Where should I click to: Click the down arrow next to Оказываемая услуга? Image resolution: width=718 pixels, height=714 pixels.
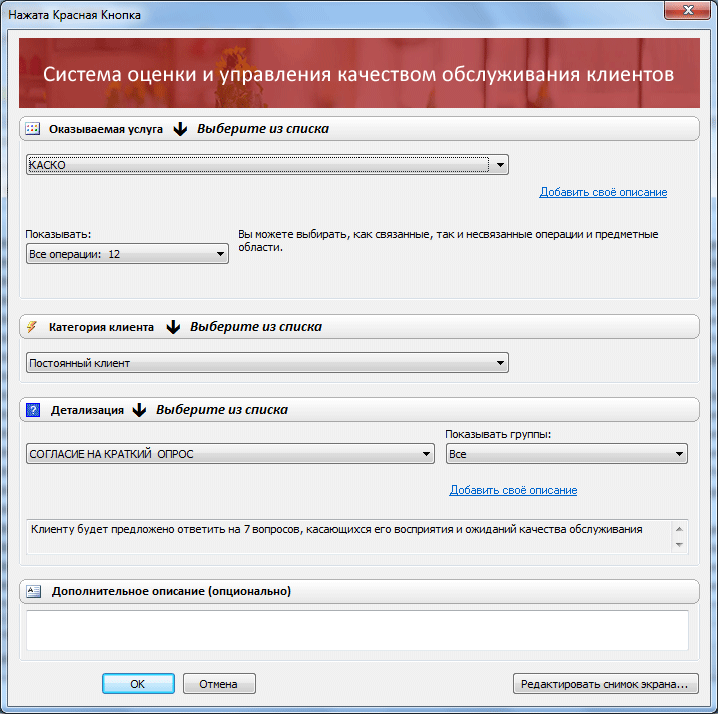[180, 129]
